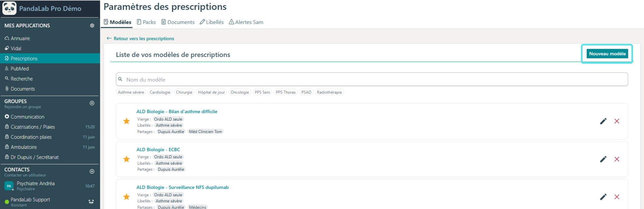Edit ALD Biologie - Bilan d'asthme difficile pencil
Viewport: 644px width, 209px height.
point(603,121)
